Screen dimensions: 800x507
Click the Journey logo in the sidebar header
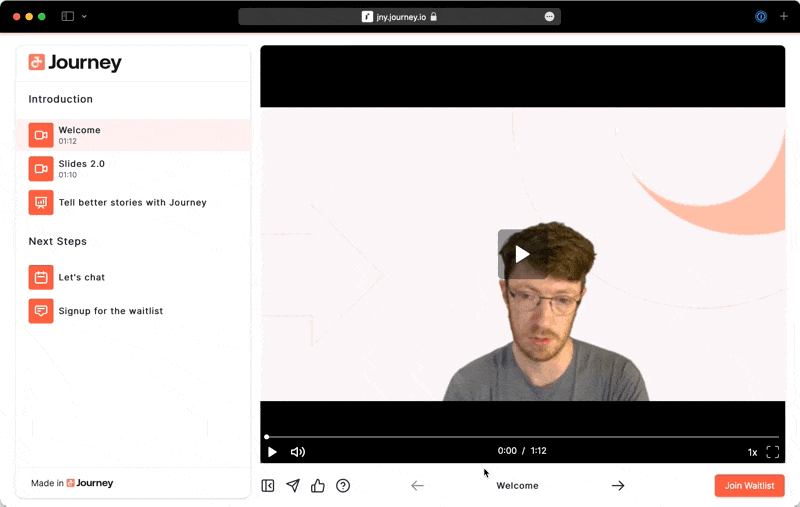tap(75, 63)
